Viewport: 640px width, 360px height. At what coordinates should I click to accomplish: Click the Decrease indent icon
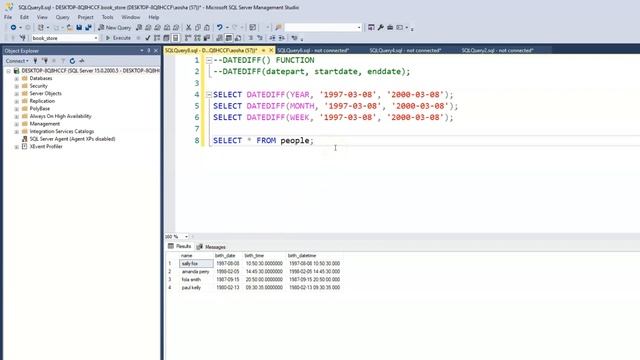click(x=272, y=38)
